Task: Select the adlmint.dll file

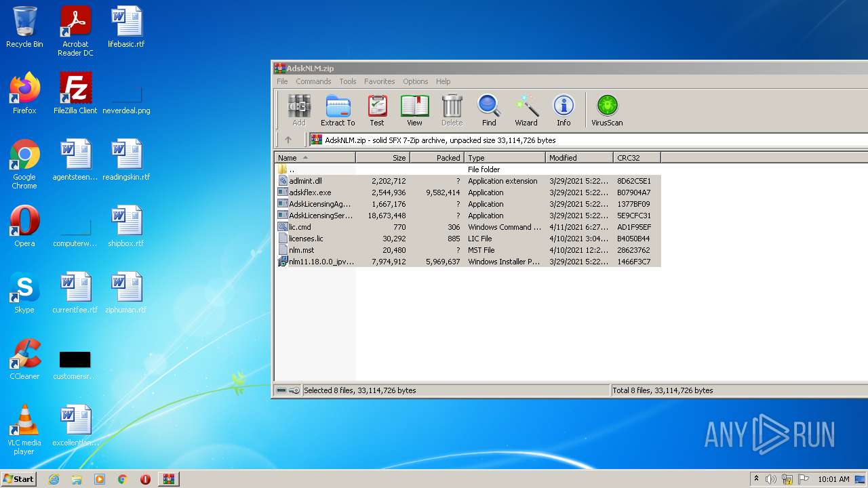Action: (467, 181)
